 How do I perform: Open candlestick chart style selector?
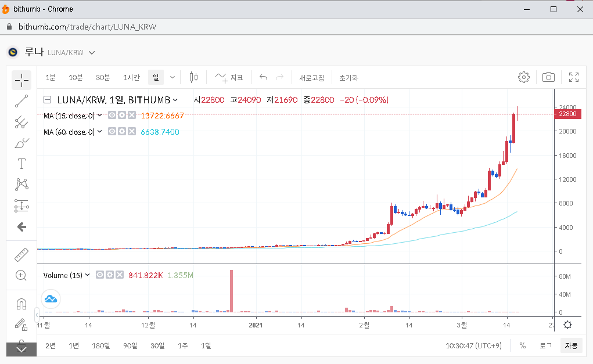point(193,77)
